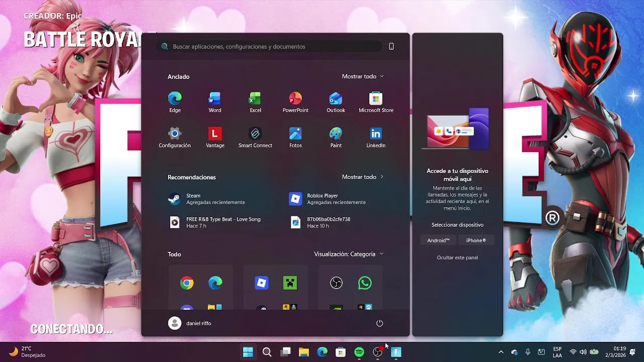Open Excel from the pinned section
Viewport: 644px width, 362px height.
tap(255, 102)
